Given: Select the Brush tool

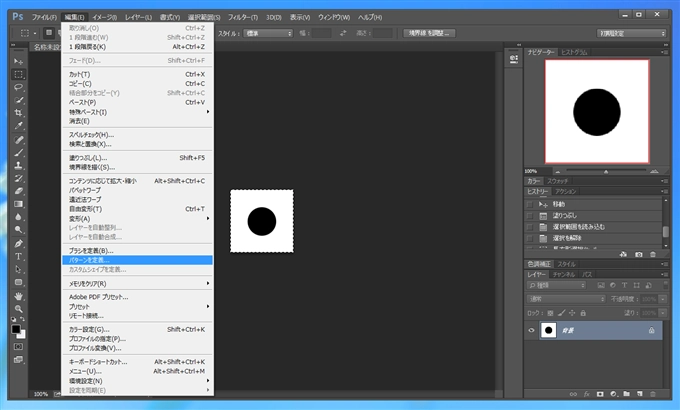Looking at the screenshot, I should [18, 152].
